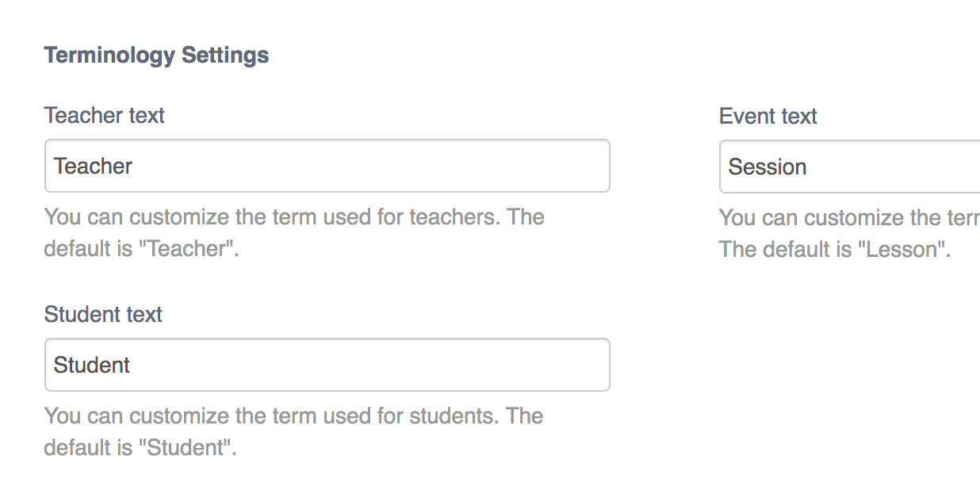
Task: Select the text "Teacher" in its field
Action: click(93, 166)
